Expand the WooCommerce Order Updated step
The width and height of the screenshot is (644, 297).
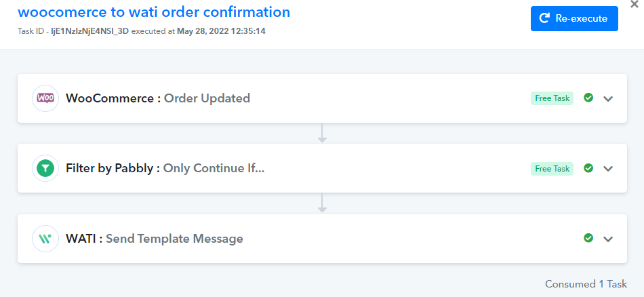[x=608, y=98]
